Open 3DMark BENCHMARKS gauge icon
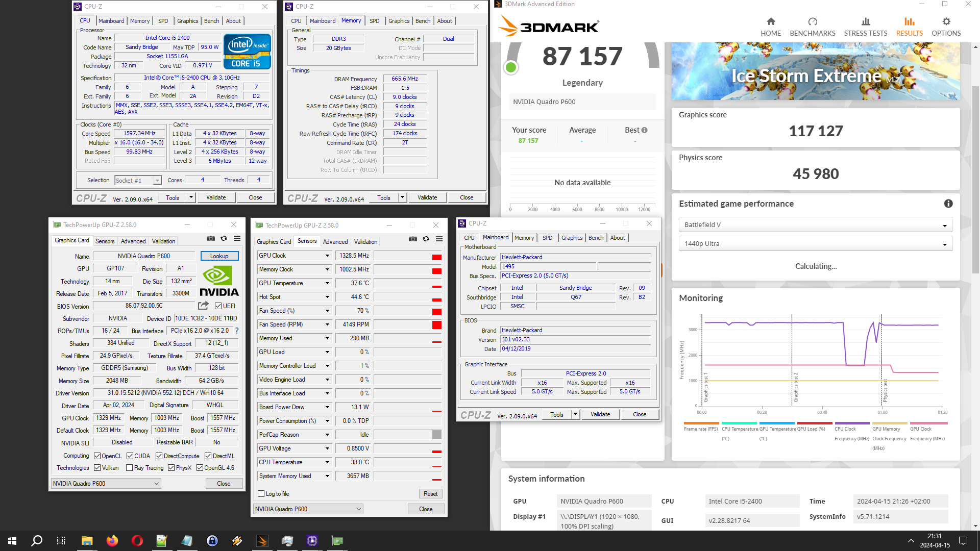 [x=813, y=21]
